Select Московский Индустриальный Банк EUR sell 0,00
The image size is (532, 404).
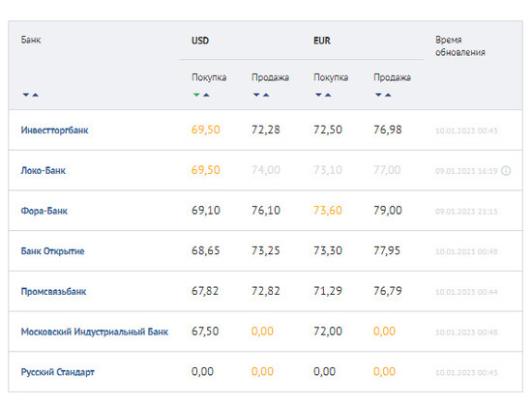click(x=384, y=332)
